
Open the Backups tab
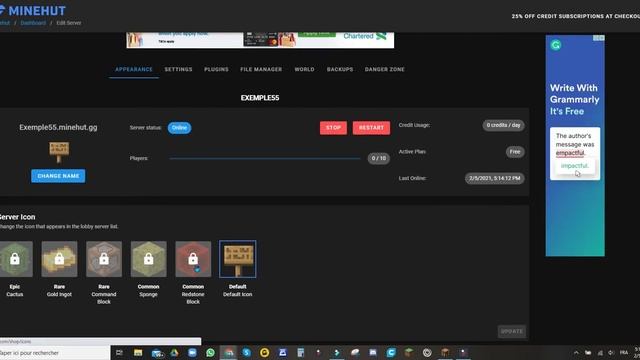(x=340, y=69)
